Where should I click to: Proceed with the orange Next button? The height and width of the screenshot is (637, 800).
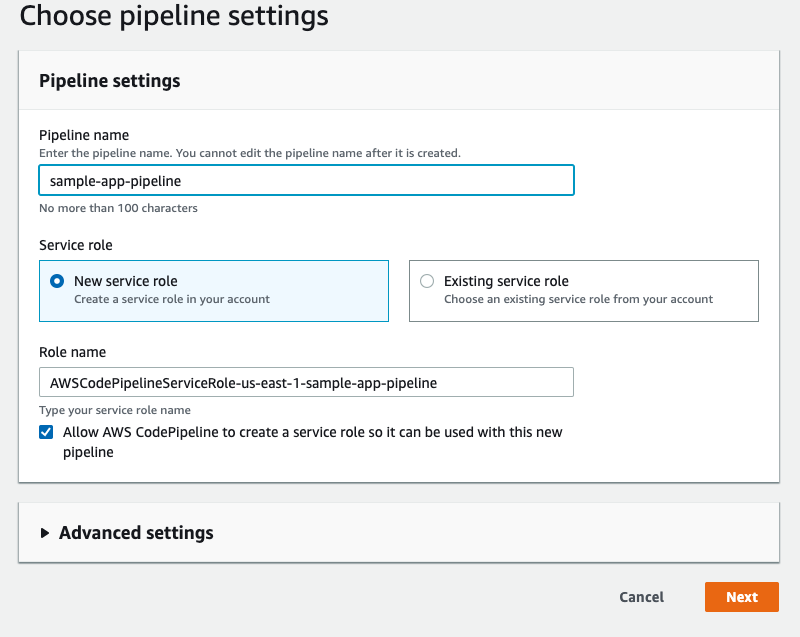point(741,597)
